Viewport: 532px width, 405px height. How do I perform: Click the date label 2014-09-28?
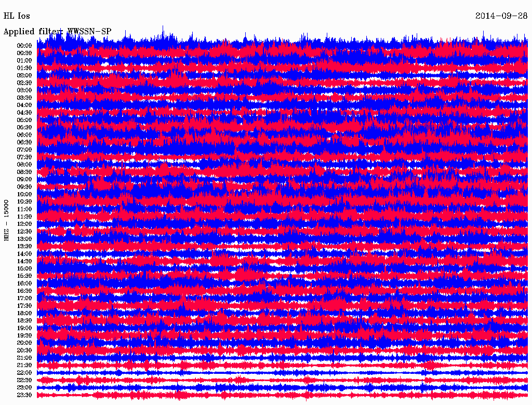[501, 16]
